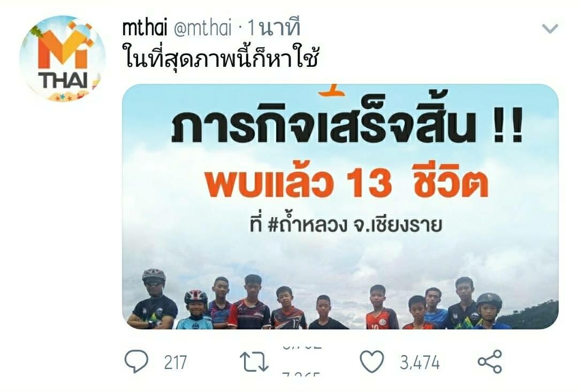578x392 pixels.
Task: Click the @mthai handle
Action: pos(202,28)
